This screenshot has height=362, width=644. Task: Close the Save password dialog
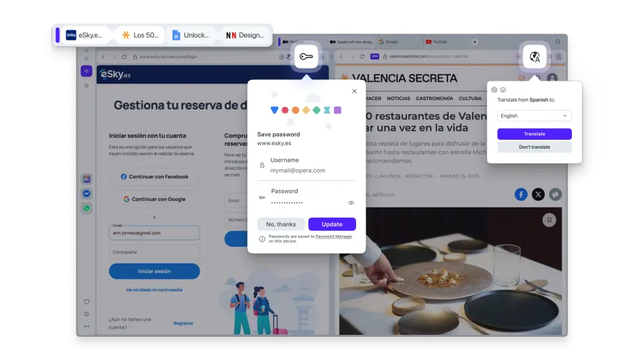pyautogui.click(x=354, y=91)
